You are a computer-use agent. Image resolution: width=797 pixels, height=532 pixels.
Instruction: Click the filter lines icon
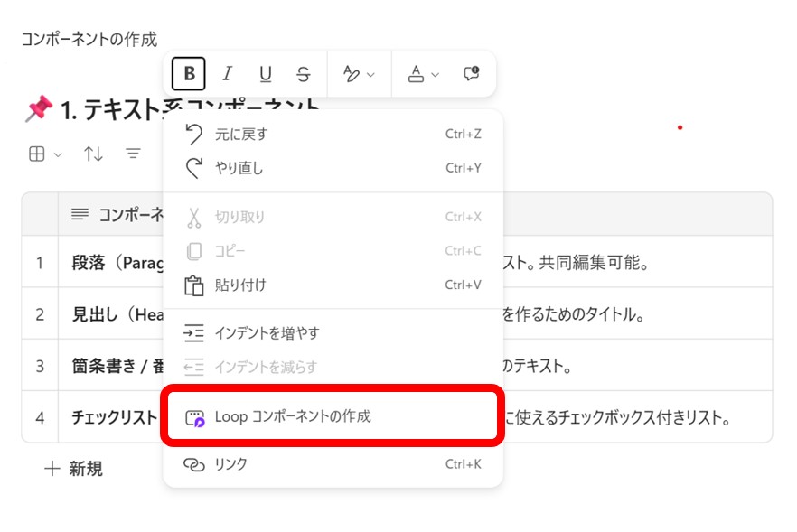click(x=133, y=154)
